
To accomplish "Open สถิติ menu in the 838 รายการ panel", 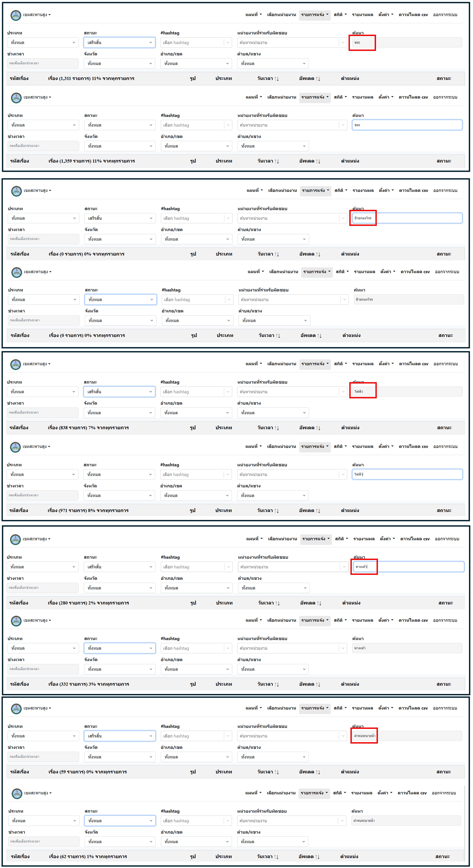I will click(x=341, y=364).
